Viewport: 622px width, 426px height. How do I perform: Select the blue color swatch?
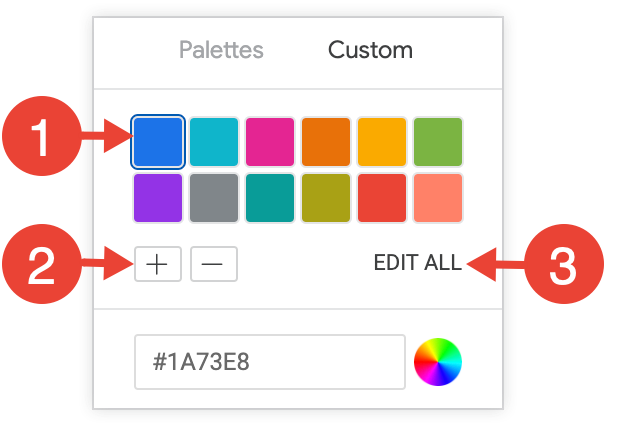pyautogui.click(x=158, y=142)
